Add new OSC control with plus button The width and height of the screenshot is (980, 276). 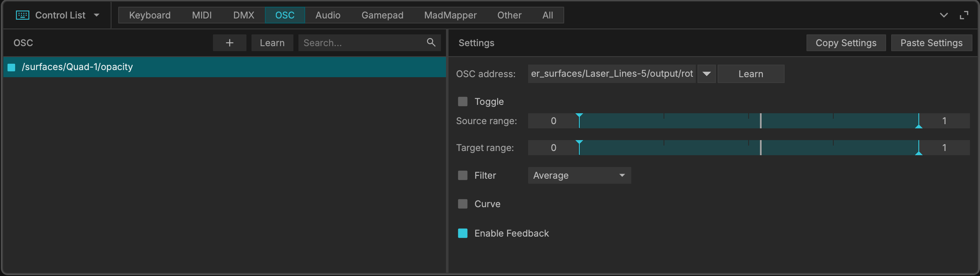[229, 43]
